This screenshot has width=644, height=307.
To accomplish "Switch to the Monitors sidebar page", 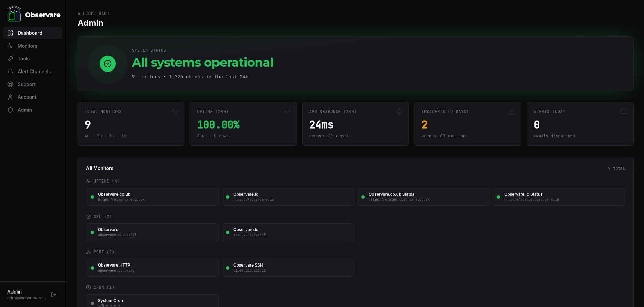I will [27, 46].
